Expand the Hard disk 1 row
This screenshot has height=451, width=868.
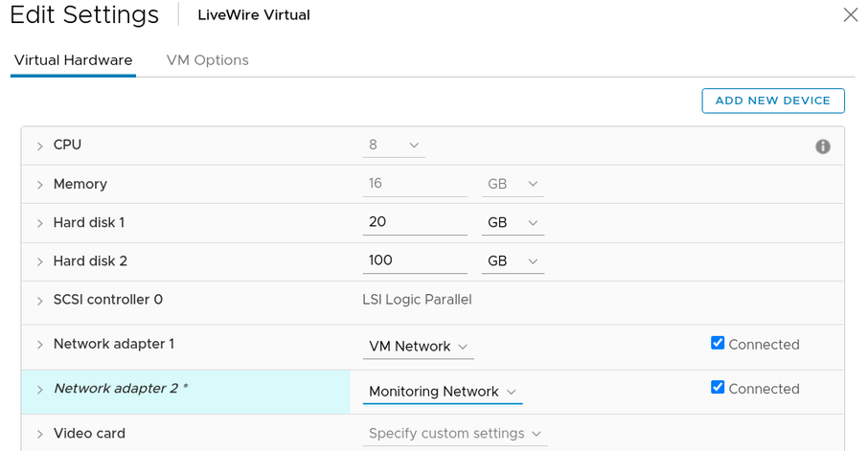[40, 223]
